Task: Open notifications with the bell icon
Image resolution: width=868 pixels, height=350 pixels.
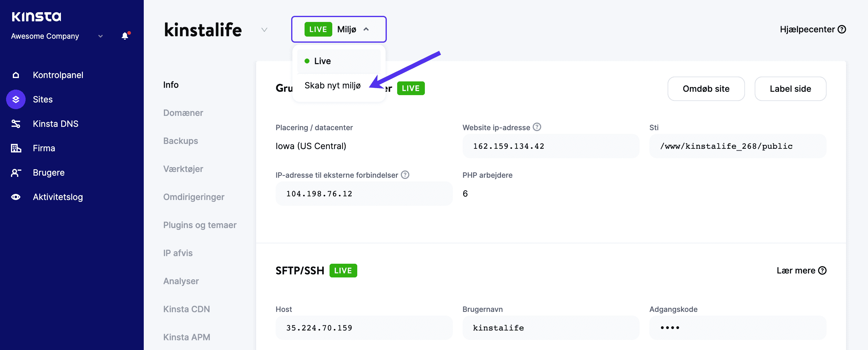Action: (x=125, y=36)
